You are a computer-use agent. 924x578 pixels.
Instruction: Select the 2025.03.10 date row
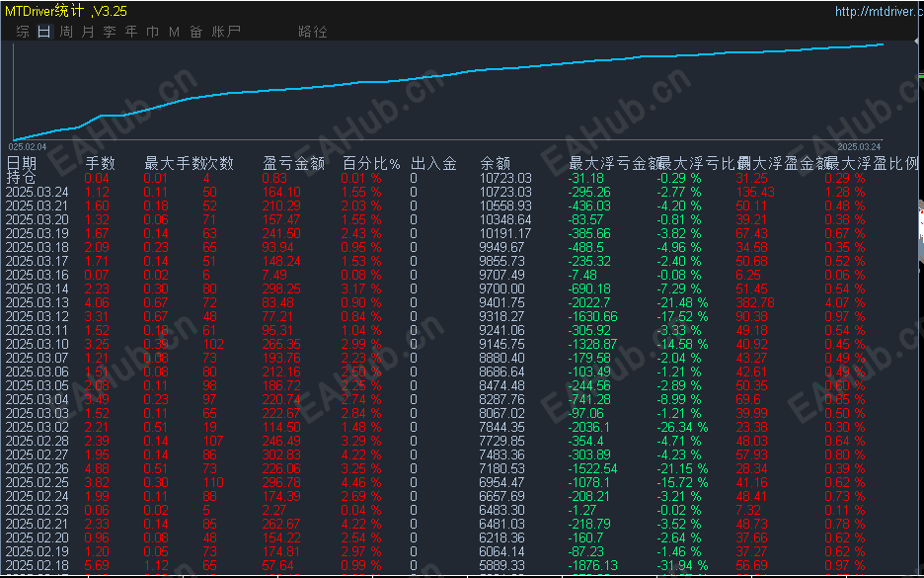point(462,344)
